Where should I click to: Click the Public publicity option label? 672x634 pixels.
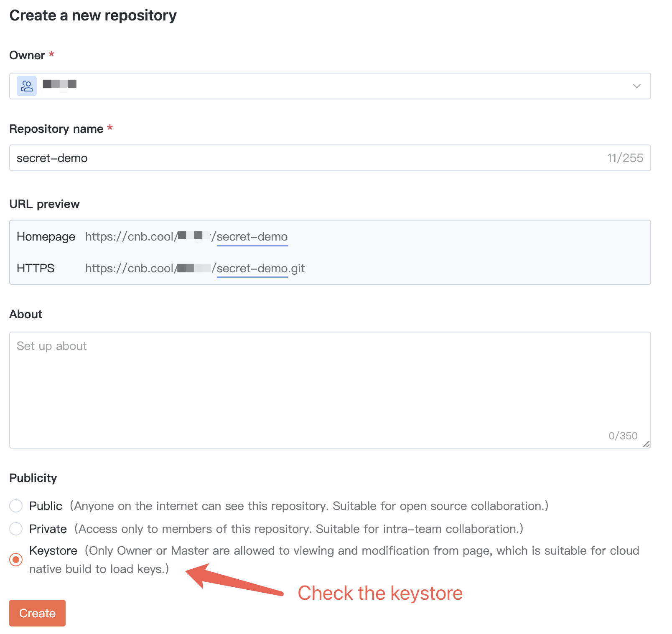[46, 506]
